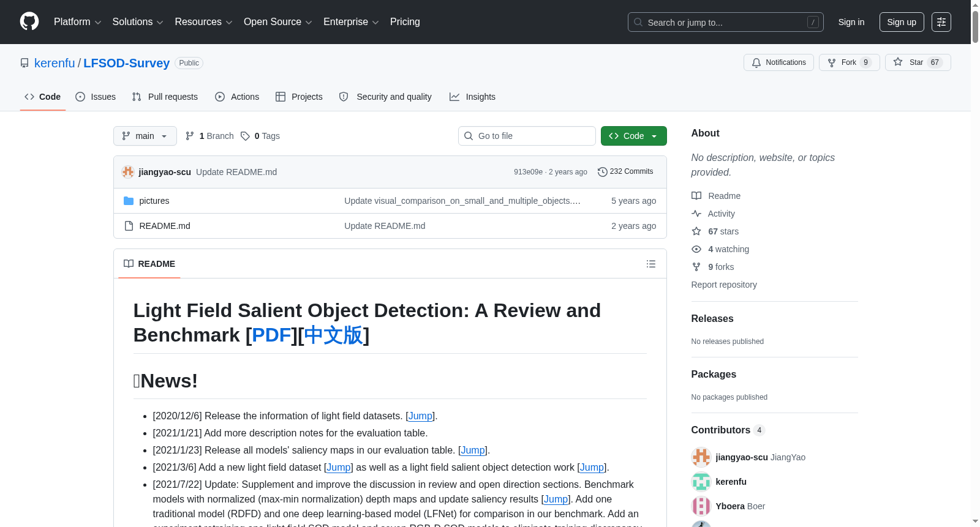The height and width of the screenshot is (527, 980).
Task: Open kerenfu owner profile link
Action: point(55,63)
